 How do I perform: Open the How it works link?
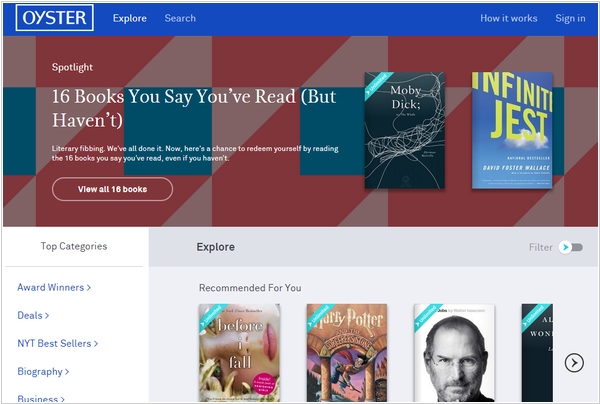pyautogui.click(x=508, y=18)
